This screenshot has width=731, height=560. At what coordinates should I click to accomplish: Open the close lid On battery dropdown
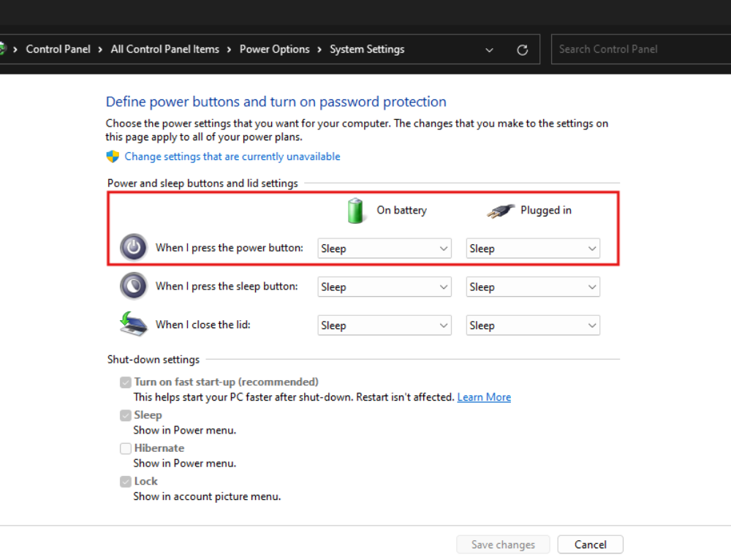[384, 325]
